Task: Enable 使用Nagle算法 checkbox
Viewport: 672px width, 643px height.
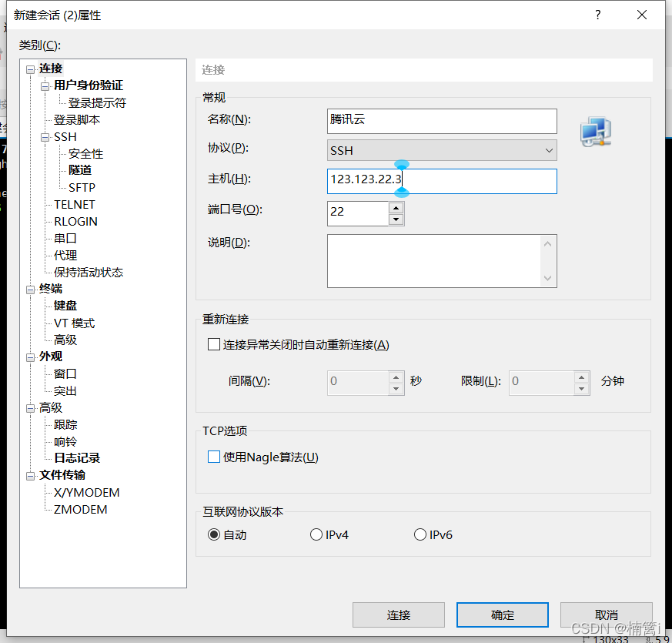Action: click(214, 457)
